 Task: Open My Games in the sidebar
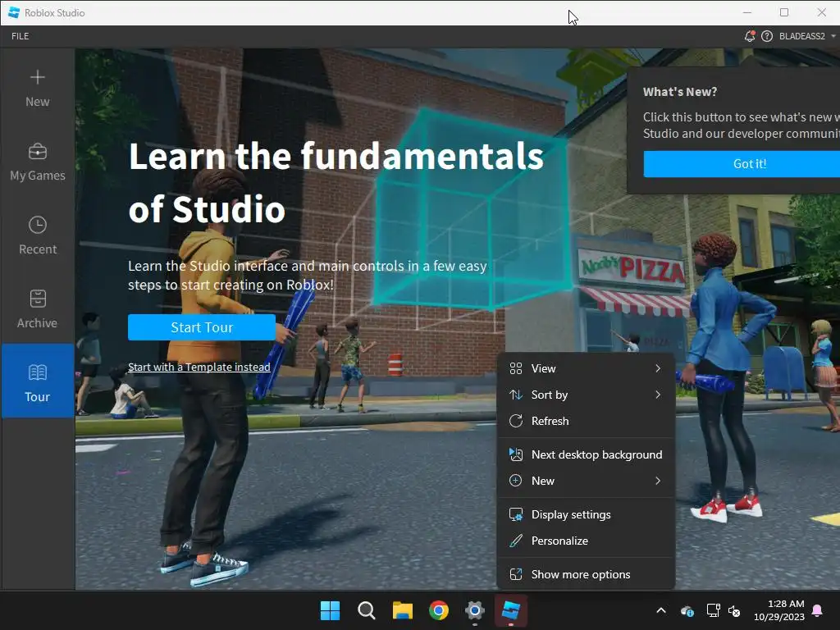pyautogui.click(x=38, y=162)
